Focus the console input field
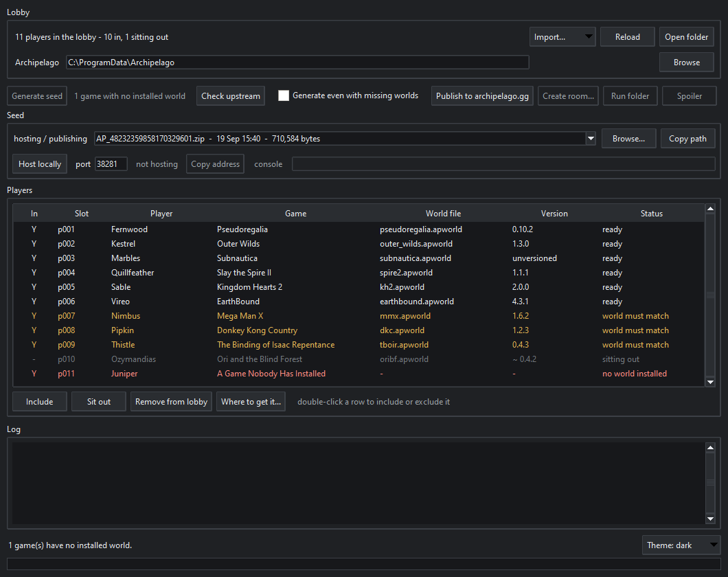This screenshot has width=728, height=577. (503, 164)
